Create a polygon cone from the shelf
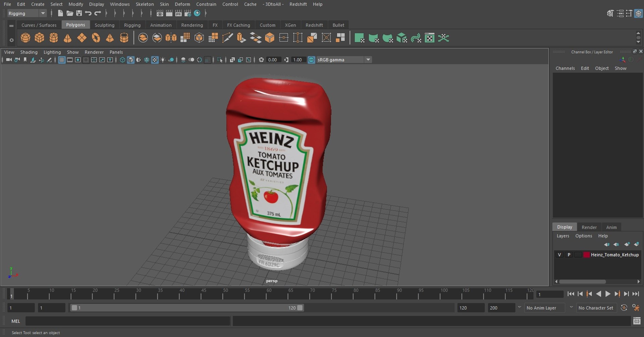 point(68,38)
